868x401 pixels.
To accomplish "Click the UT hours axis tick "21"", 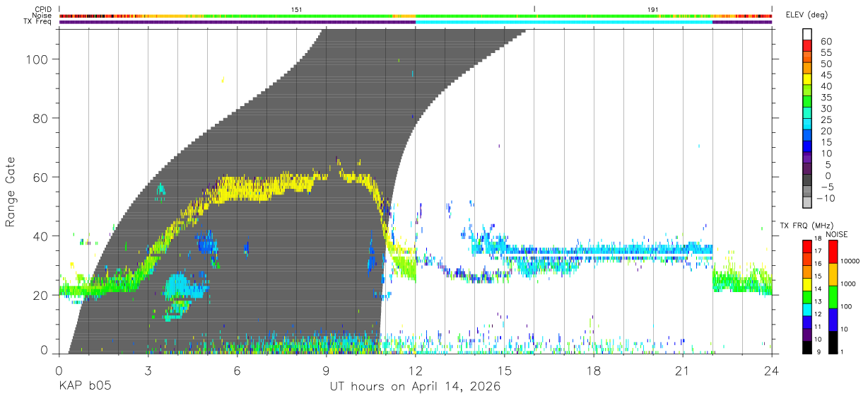I will pos(682,371).
